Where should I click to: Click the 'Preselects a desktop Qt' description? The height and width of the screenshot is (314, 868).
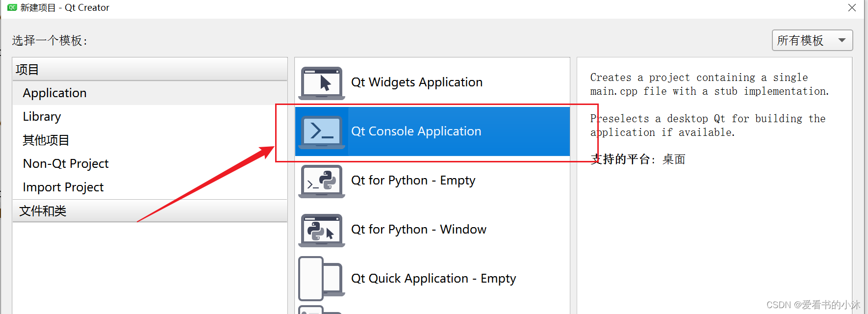coord(708,126)
